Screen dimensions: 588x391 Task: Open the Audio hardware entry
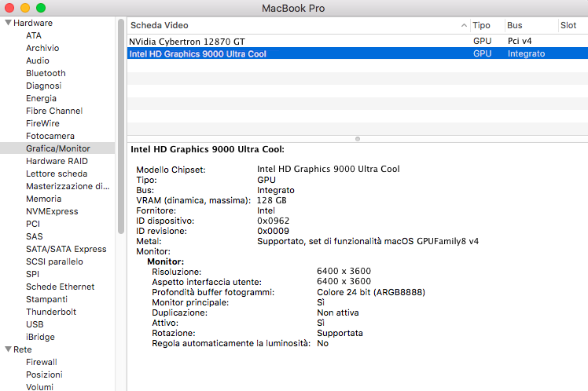click(38, 60)
